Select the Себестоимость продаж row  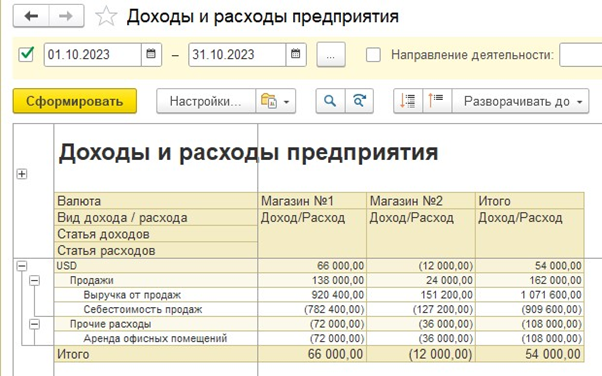click(143, 310)
